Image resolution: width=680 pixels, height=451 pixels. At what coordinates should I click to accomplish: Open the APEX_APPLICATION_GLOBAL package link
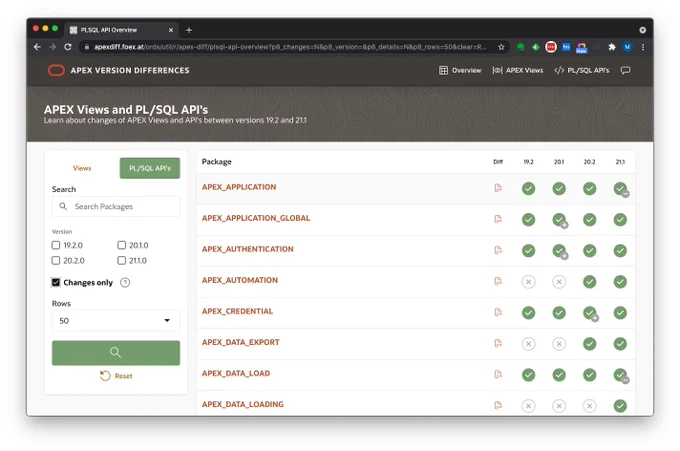click(256, 218)
